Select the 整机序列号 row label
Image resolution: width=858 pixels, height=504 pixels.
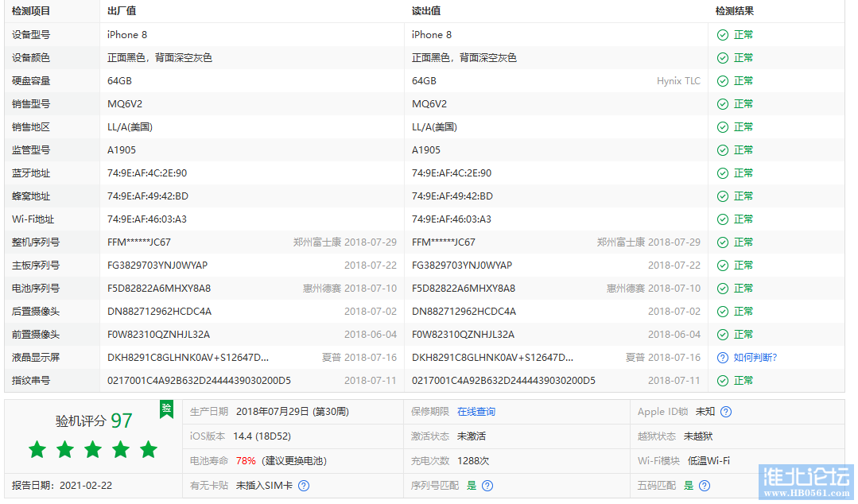(x=36, y=242)
